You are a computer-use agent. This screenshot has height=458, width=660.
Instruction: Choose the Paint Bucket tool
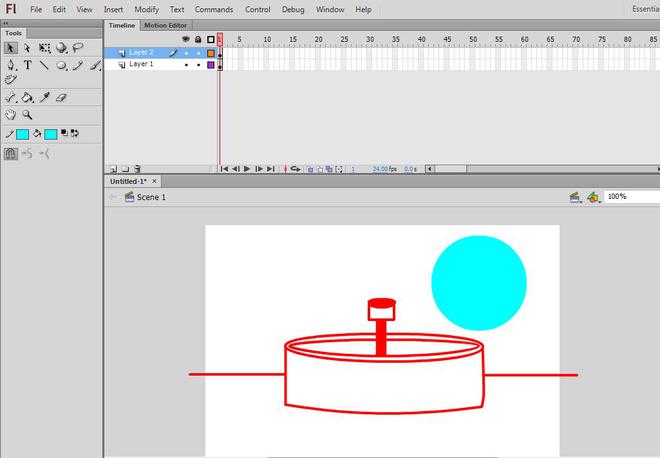28,98
